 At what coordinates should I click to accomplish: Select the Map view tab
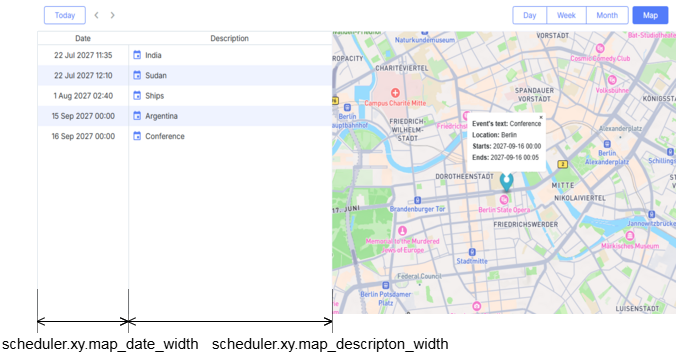tap(650, 15)
